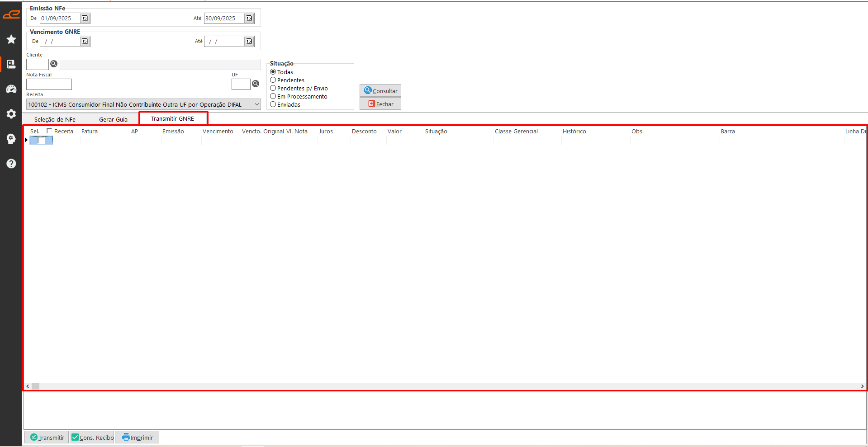Open calendar picker for Vencimento GNRE De date

85,42
